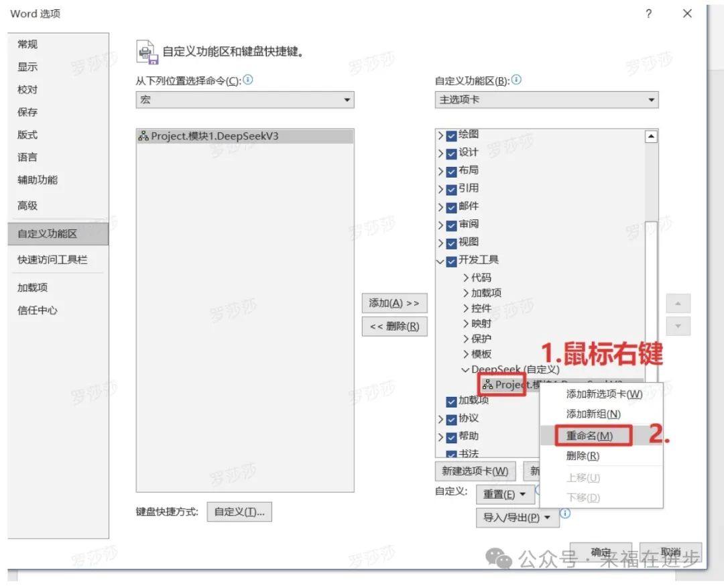
Task: Expand the 控件 group
Action: pyautogui.click(x=465, y=308)
